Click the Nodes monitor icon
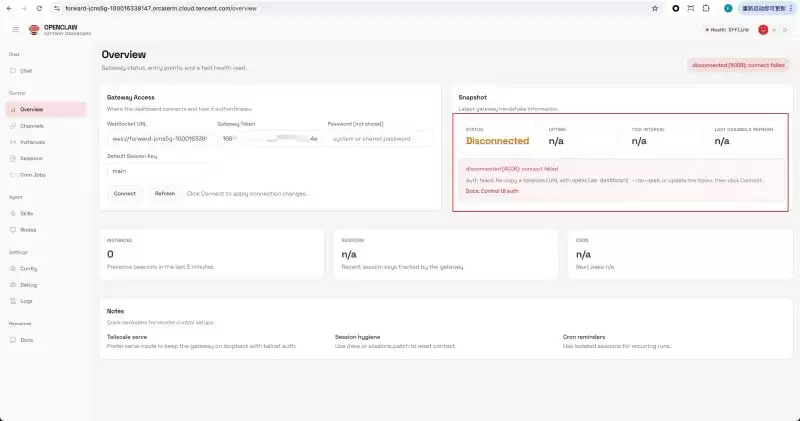This screenshot has width=800, height=421. tap(13, 230)
